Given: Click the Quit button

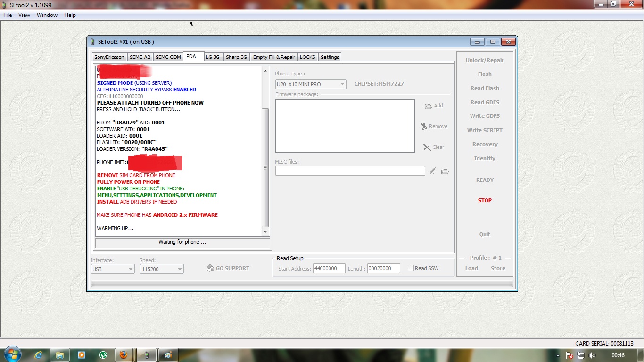Looking at the screenshot, I should (485, 234).
